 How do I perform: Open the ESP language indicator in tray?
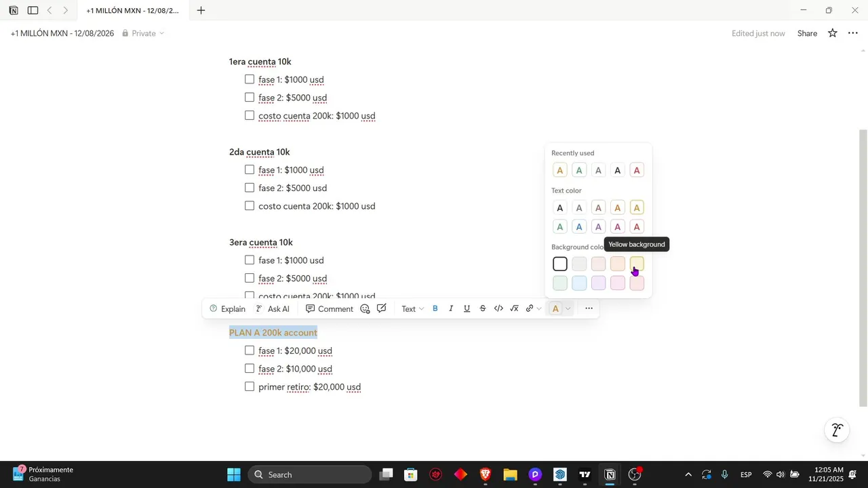pos(746,474)
